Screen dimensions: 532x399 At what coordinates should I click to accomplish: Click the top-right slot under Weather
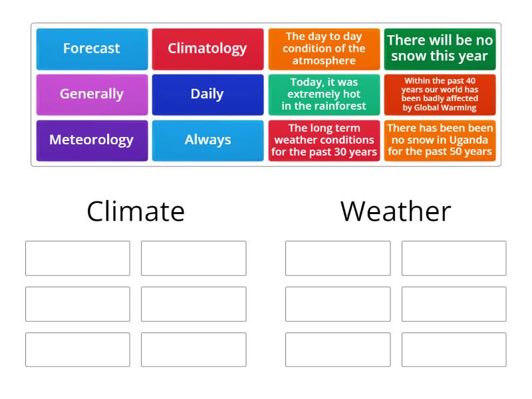click(454, 258)
